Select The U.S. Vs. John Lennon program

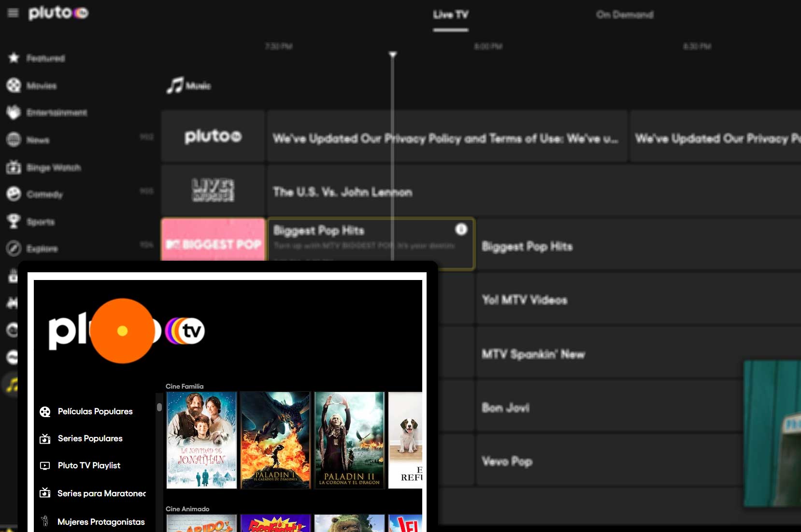pos(534,190)
